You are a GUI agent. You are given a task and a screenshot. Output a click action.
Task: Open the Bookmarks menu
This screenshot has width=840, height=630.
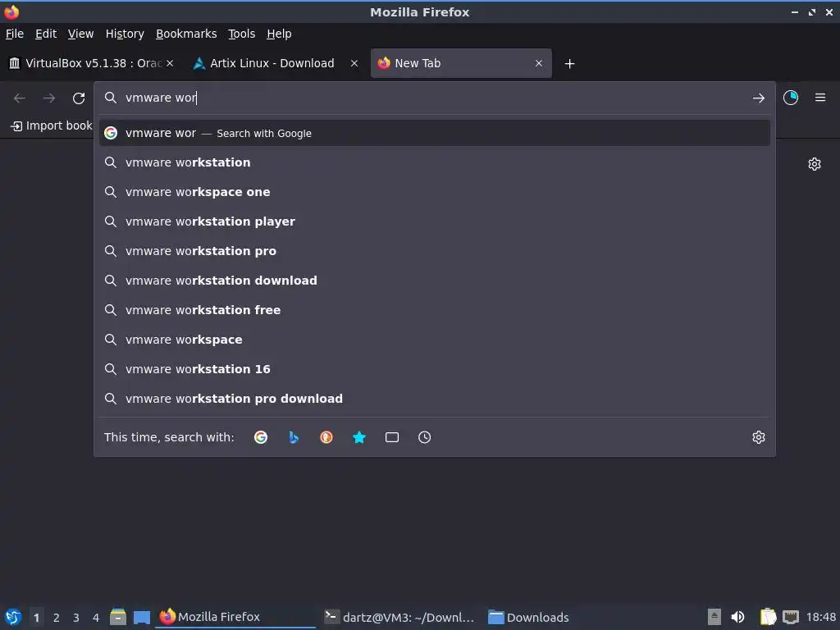186,34
